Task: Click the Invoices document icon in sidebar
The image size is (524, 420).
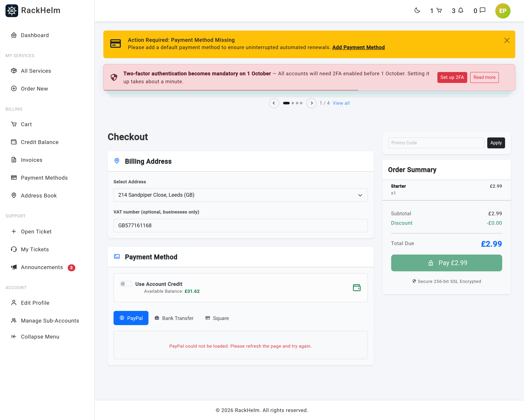Action: click(14, 160)
